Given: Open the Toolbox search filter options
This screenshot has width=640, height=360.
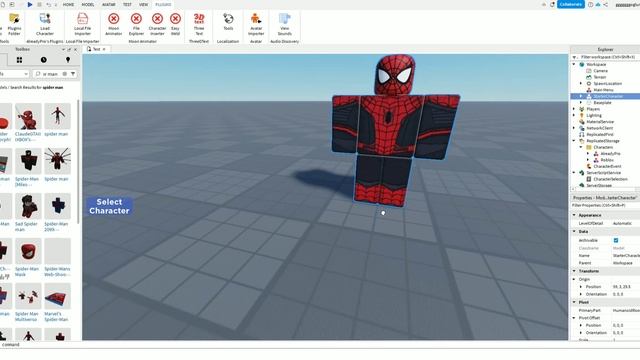Looking at the screenshot, I should point(73,74).
